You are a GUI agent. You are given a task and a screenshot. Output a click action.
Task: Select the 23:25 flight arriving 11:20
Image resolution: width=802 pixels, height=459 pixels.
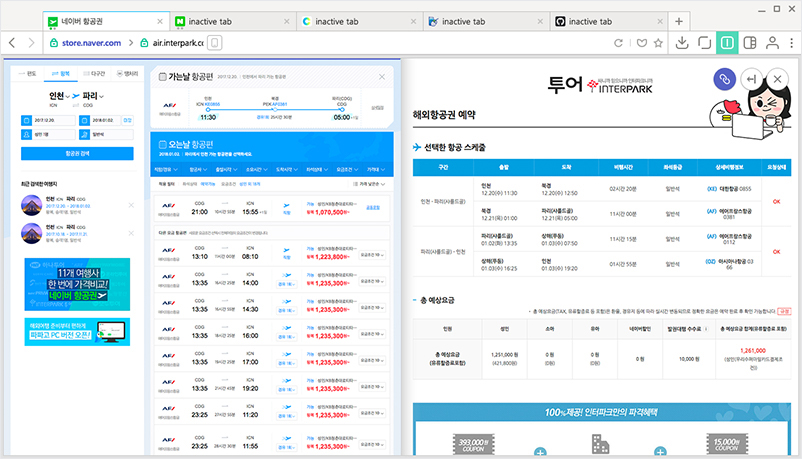point(272,412)
